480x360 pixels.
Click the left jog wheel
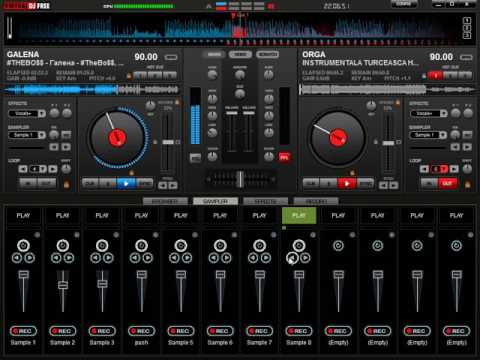click(x=117, y=138)
